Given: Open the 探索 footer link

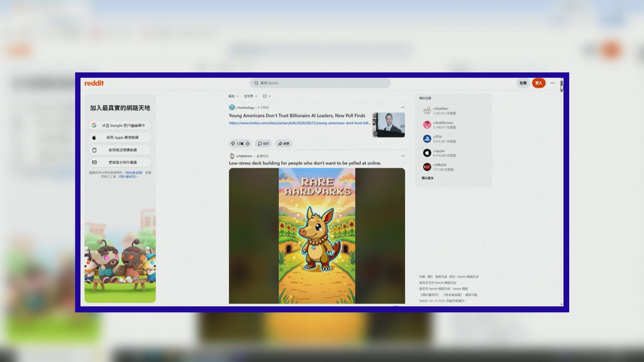Looking at the screenshot, I should click(452, 277).
